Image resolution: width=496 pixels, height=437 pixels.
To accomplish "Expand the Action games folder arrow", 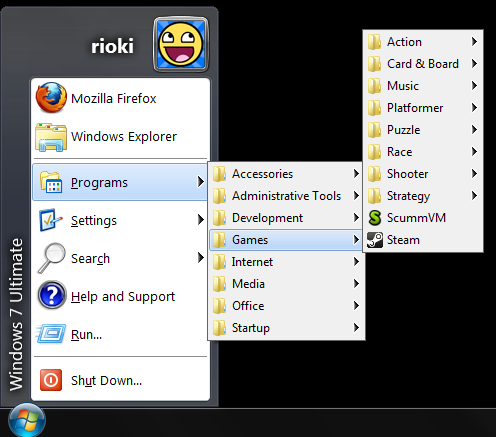I will (474, 42).
